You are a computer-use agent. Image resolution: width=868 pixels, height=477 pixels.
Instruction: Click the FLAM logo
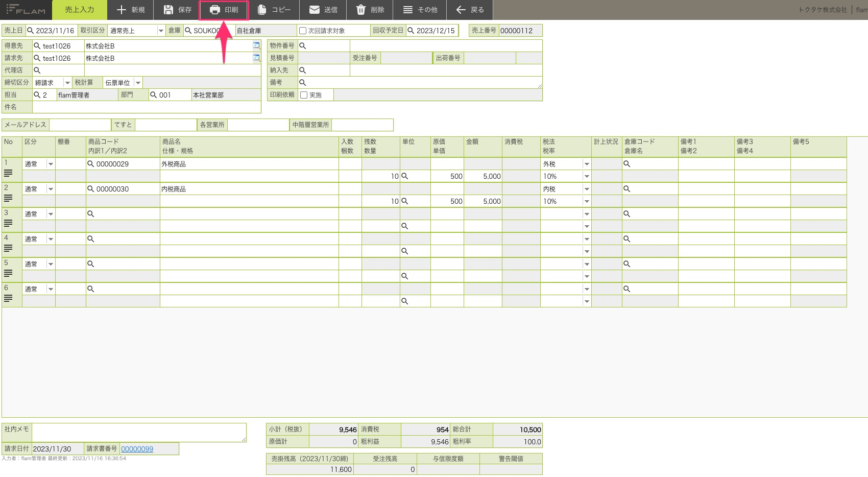click(26, 10)
